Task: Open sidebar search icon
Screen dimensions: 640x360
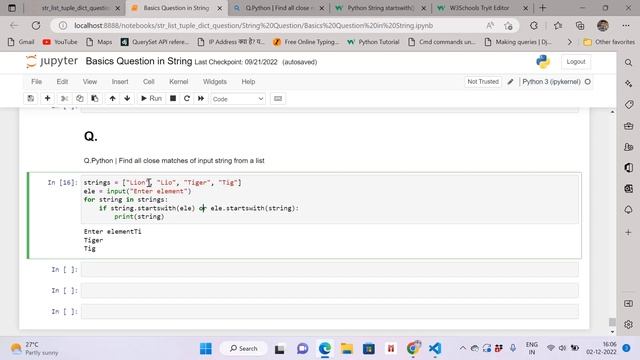Action: point(629,62)
